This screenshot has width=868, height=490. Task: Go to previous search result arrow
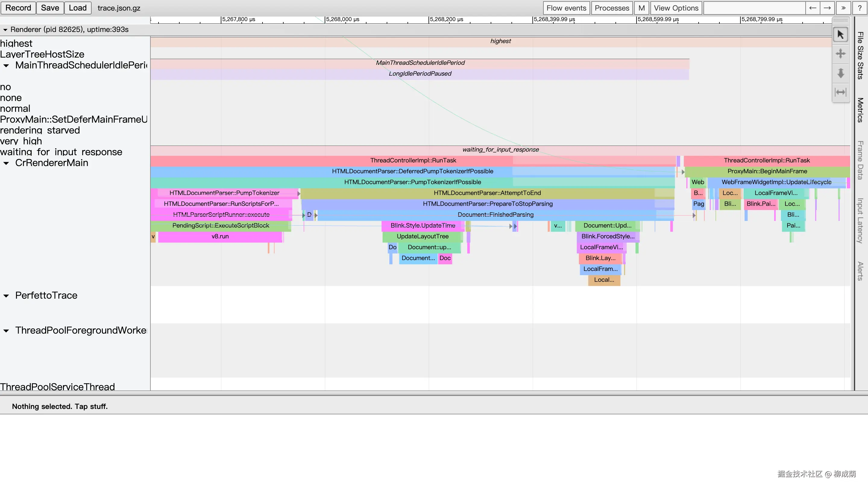coord(813,8)
